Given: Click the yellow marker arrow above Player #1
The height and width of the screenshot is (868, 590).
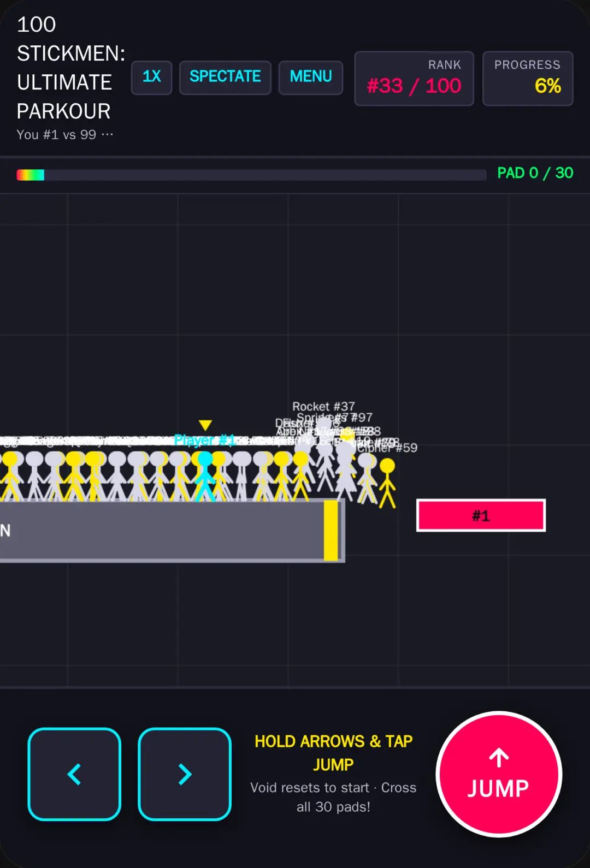Looking at the screenshot, I should tap(205, 425).
